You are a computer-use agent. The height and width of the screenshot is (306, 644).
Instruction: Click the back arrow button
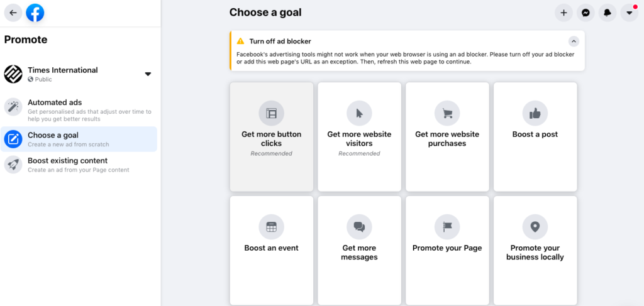point(13,13)
